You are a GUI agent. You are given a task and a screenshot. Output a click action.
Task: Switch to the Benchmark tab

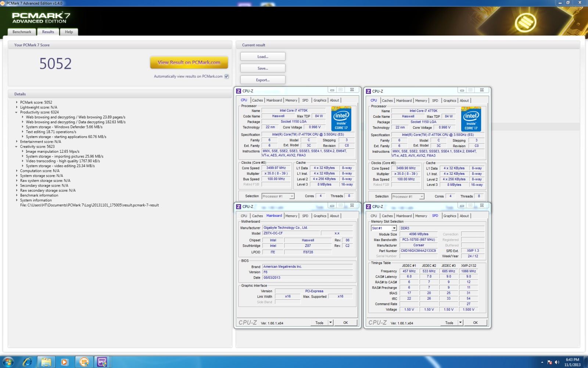(x=22, y=32)
